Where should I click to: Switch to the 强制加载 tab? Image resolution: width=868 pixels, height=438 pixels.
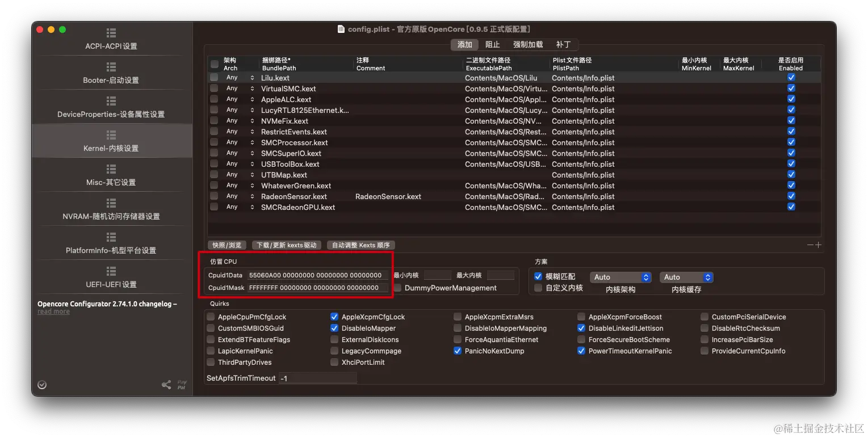pyautogui.click(x=528, y=44)
